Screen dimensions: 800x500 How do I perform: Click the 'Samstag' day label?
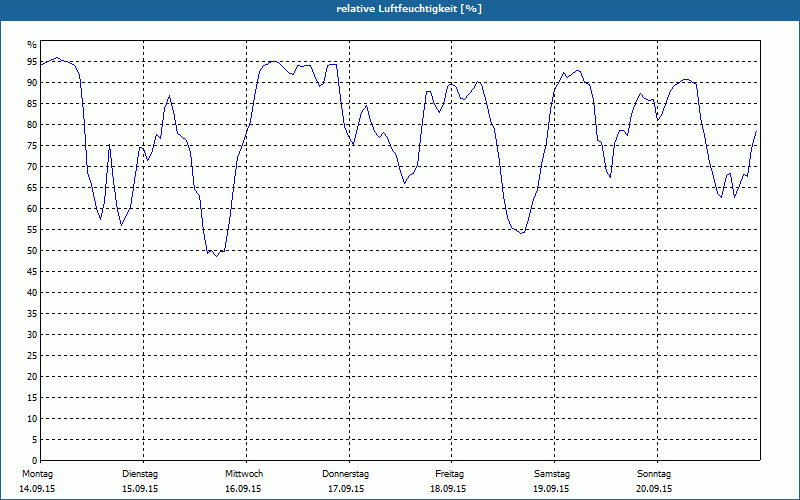click(552, 474)
